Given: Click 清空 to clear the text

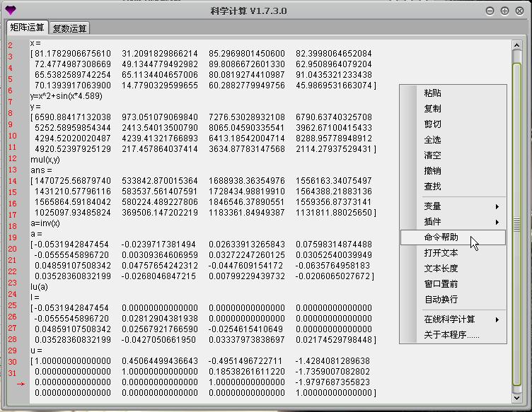Looking at the screenshot, I should [x=432, y=155].
